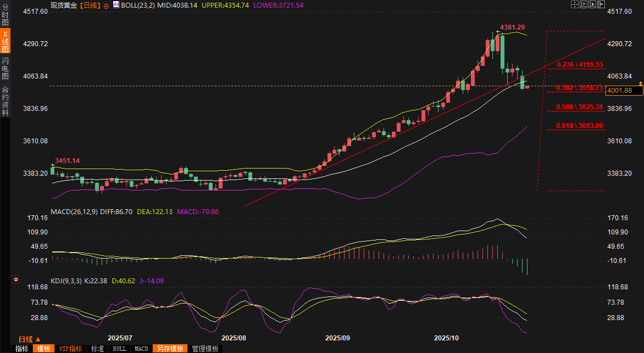The image size is (644, 353).
Task: Click the 现货黄金 instrument title
Action: point(64,5)
